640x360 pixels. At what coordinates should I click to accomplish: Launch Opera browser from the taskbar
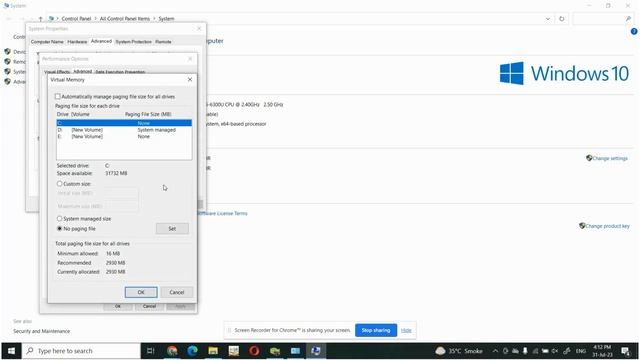pos(254,351)
